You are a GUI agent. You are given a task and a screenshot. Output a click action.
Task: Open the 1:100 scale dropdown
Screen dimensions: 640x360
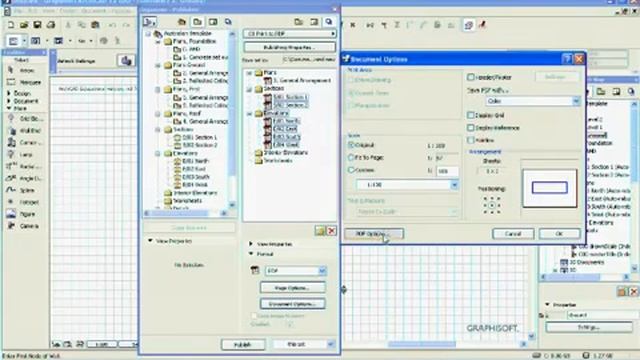[x=407, y=185]
